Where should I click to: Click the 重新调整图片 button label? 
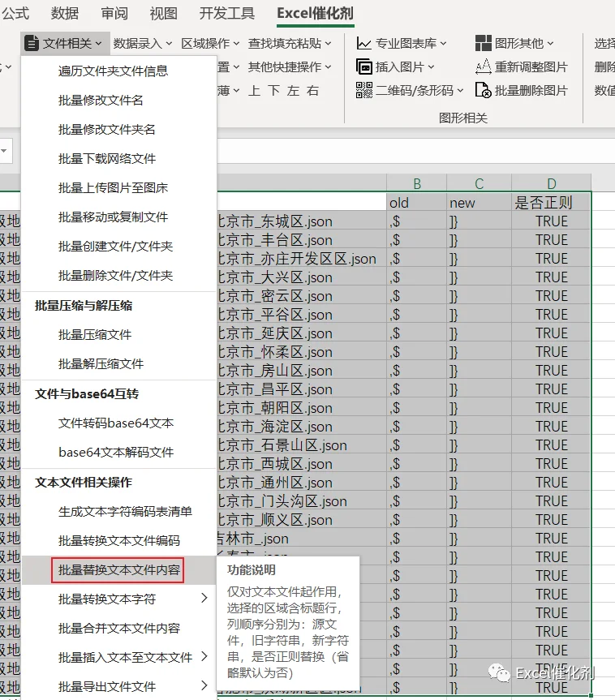531,67
